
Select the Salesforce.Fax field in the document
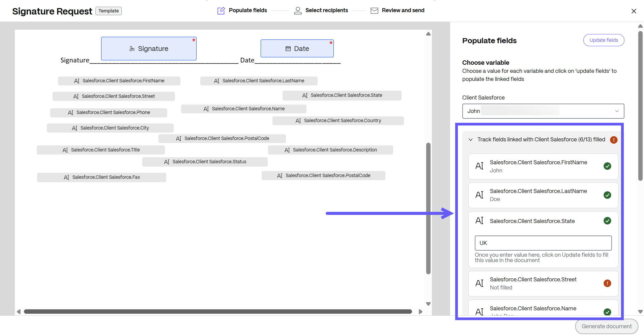point(101,177)
